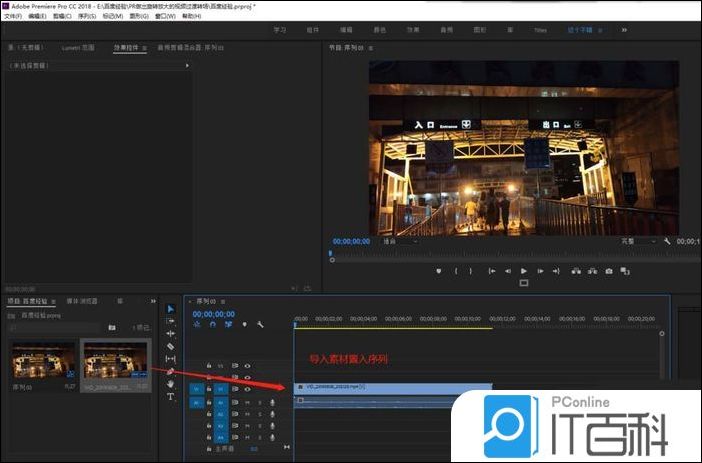Viewport: 702px width, 463px height.
Task: Select the Selection arrow tool
Action: click(170, 308)
